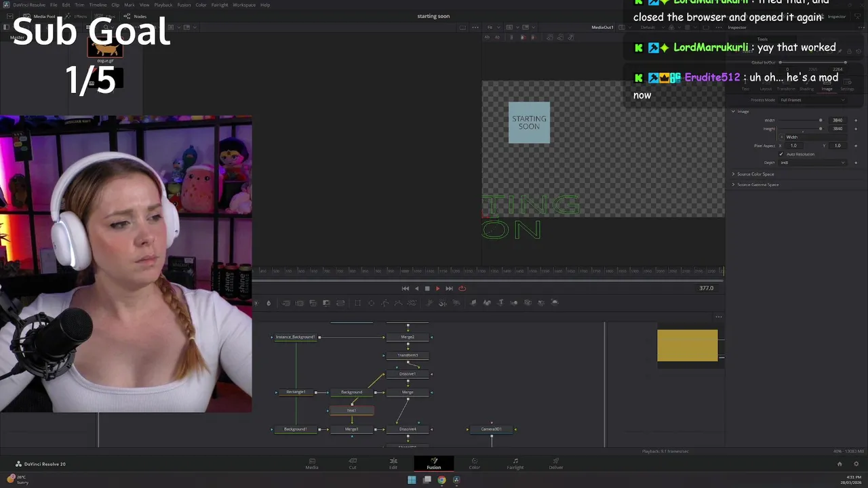Open the Workspace menu

244,5
